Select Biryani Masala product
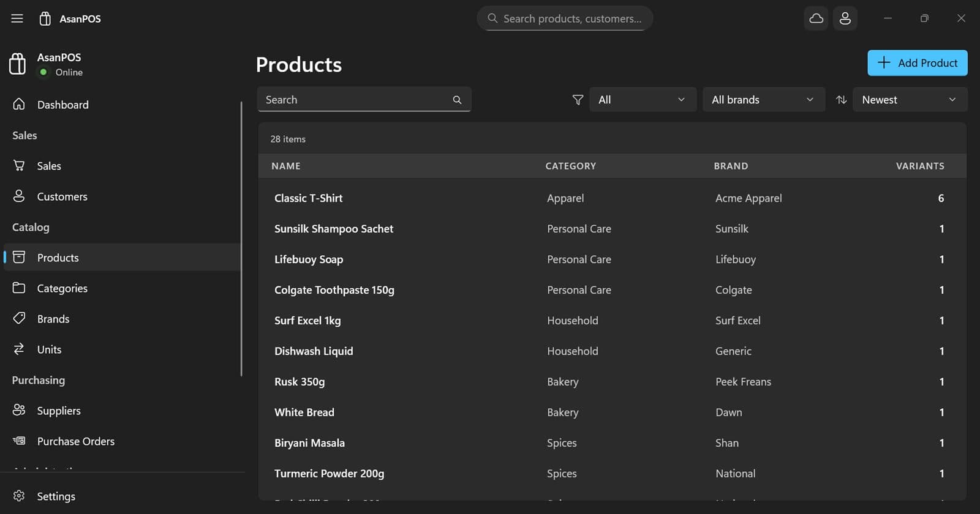The width and height of the screenshot is (980, 514). click(612, 443)
